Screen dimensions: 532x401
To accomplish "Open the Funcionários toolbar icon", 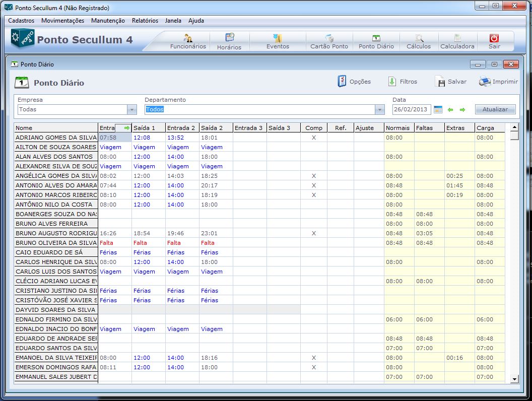I will click(x=187, y=38).
